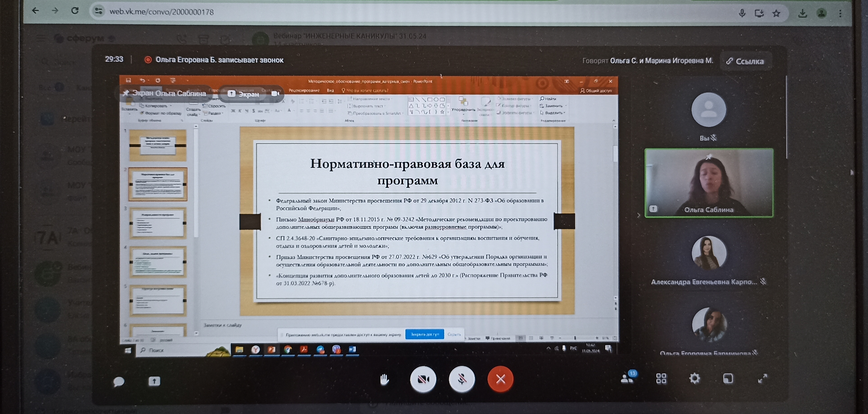
Task: Open Word icon in taskbar
Action: [x=352, y=349]
